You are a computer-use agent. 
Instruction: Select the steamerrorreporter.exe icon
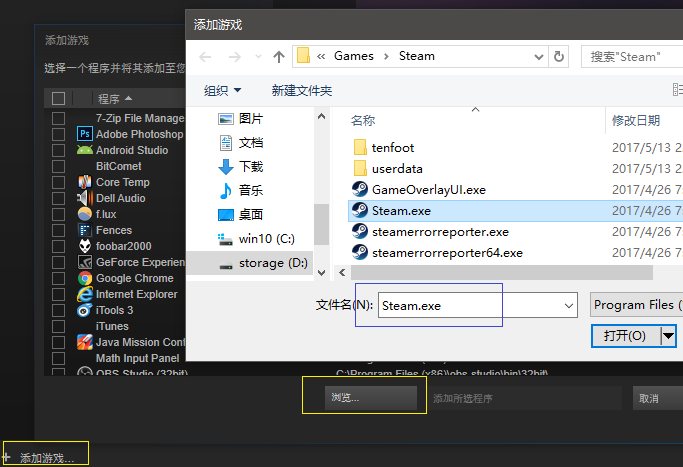tap(360, 231)
